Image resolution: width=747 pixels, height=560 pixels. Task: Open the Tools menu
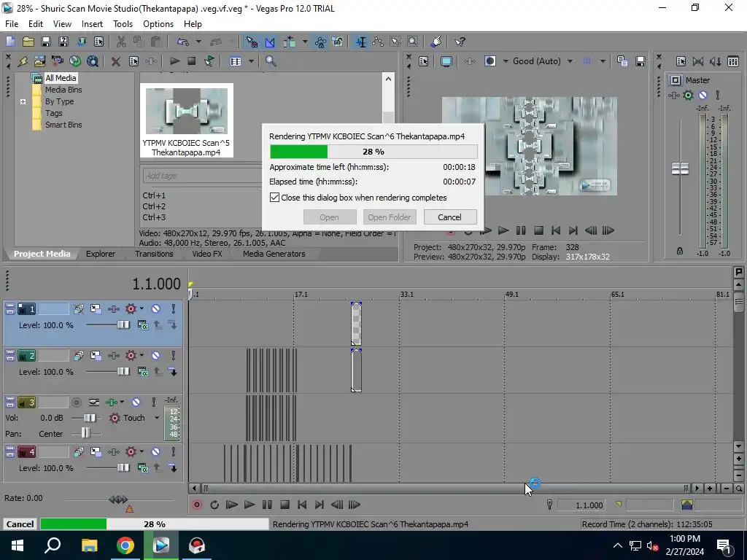(x=123, y=24)
